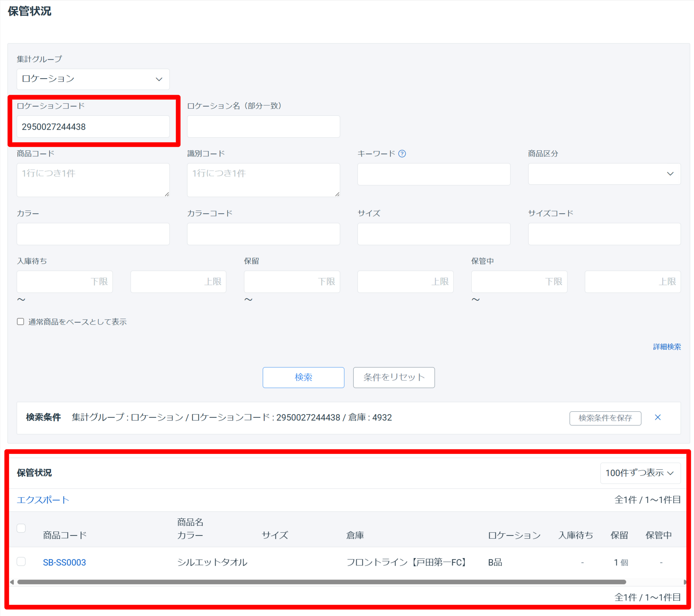This screenshot has width=694, height=616.
Task: Open the 詳細検索 link
Action: click(x=667, y=347)
